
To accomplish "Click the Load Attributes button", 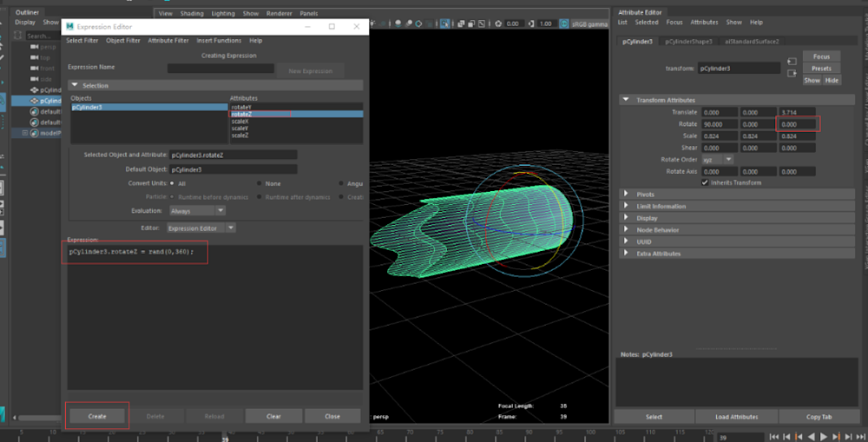I will coord(737,417).
